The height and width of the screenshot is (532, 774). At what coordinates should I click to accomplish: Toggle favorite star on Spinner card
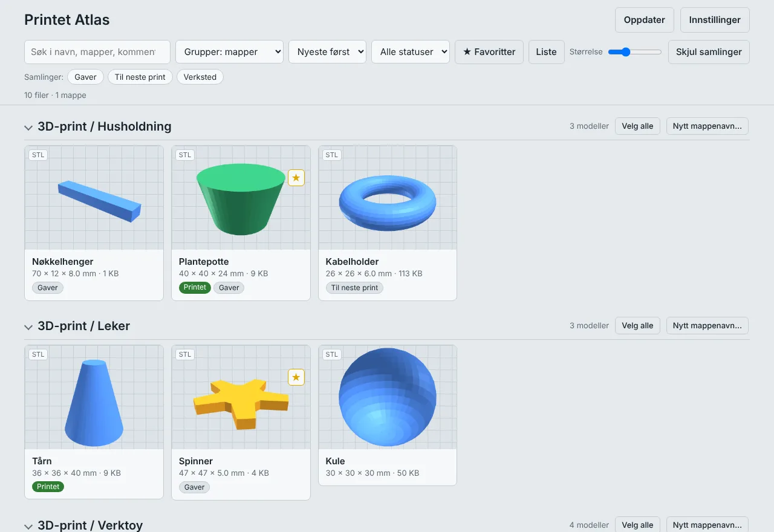pos(296,377)
